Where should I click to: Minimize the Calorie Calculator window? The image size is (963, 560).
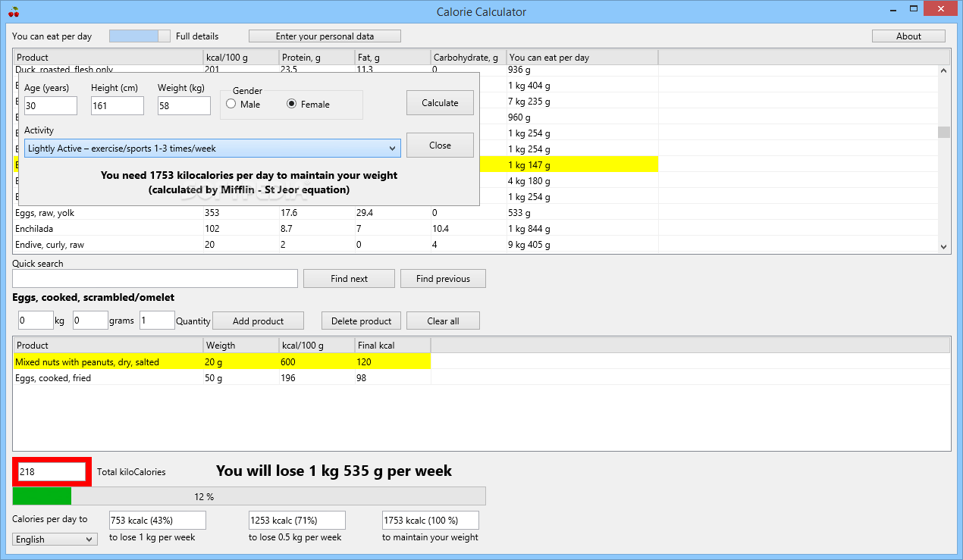pyautogui.click(x=895, y=8)
